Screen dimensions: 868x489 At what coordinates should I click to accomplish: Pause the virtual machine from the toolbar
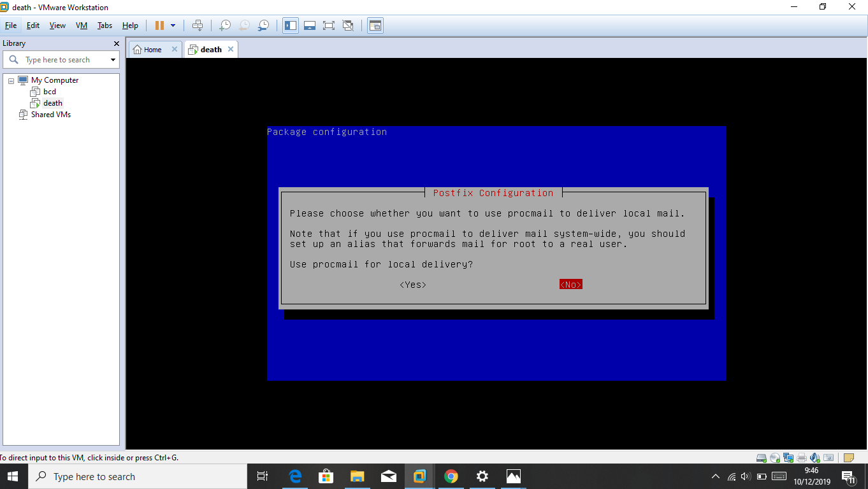point(159,25)
